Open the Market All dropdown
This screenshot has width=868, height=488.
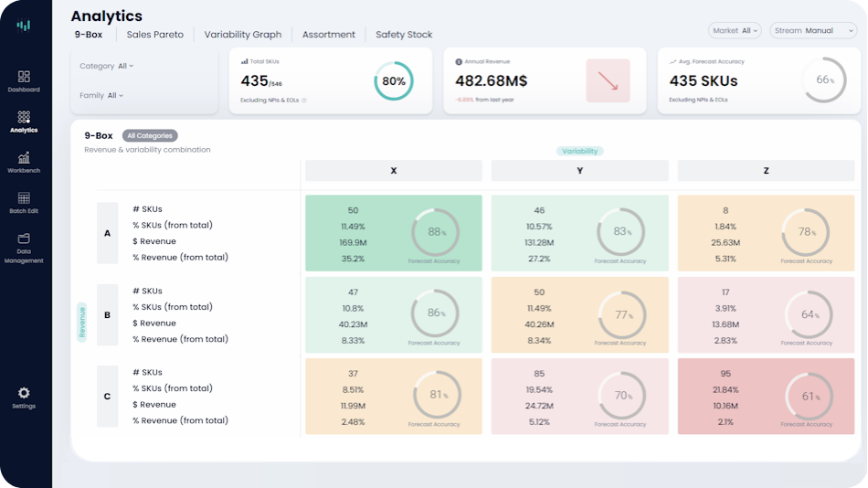click(x=735, y=30)
